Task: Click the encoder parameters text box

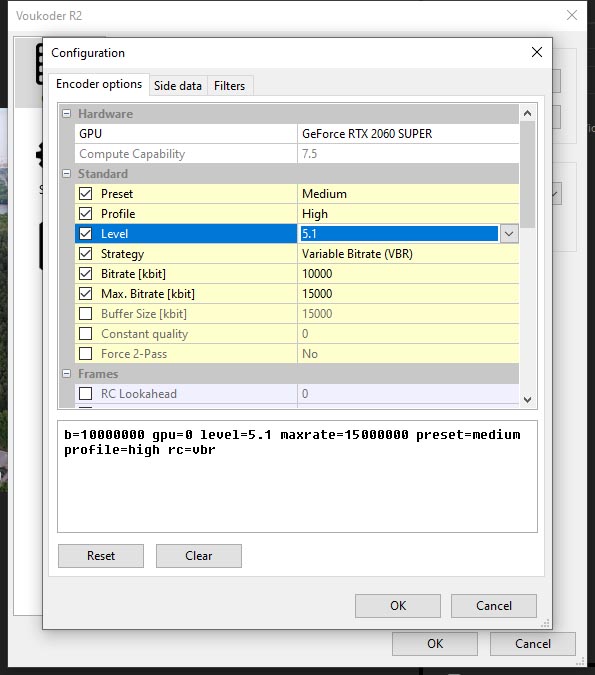Action: [297, 476]
